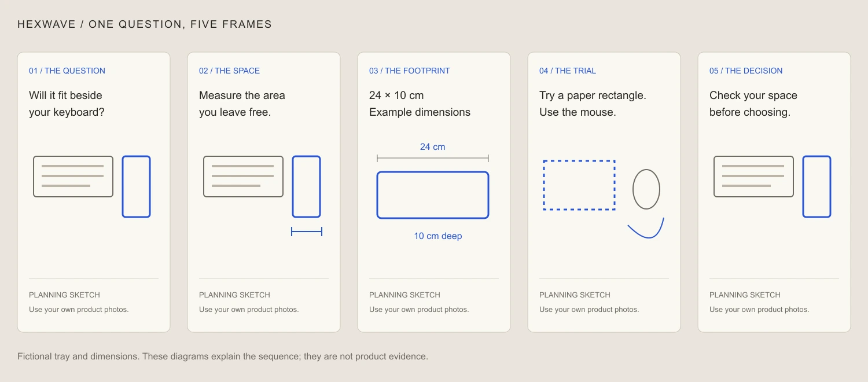Click the blue width measure bar in card 02

coord(307,232)
